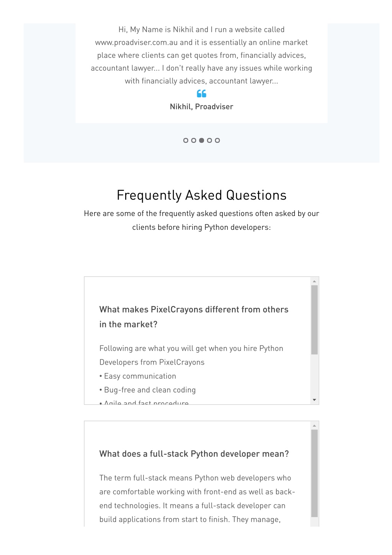Jump to the last testimonial carousel dot
The image size is (392, 555).
click(217, 141)
